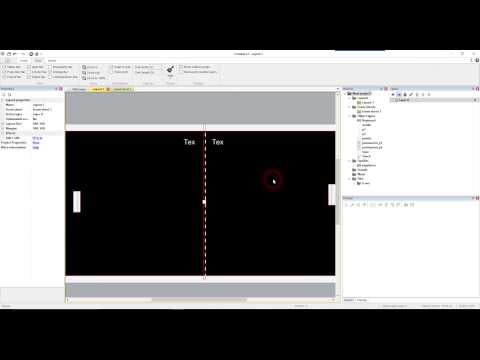Click the Undo arrow in quick access toolbar

15,54
